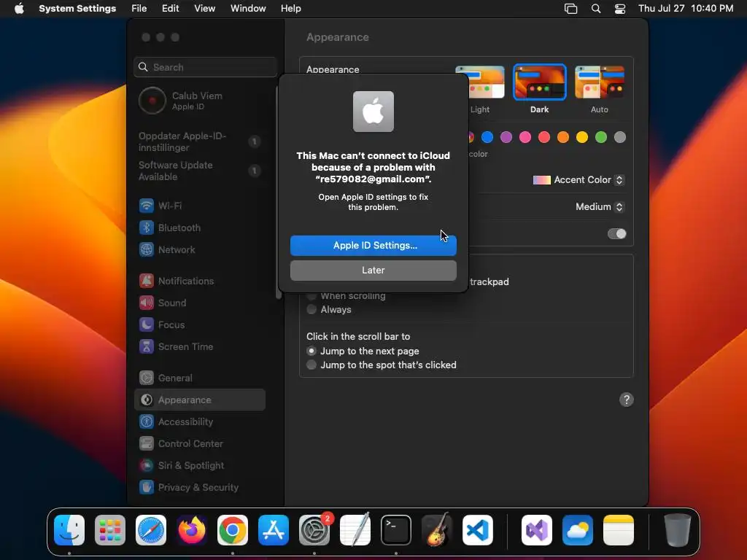Image resolution: width=747 pixels, height=560 pixels.
Task: Click the date and time in menu bar
Action: [685, 9]
